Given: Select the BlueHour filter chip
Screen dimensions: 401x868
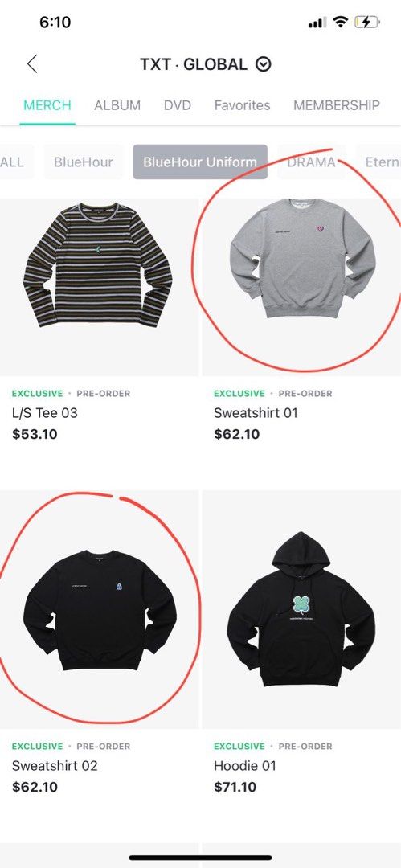Looking at the screenshot, I should click(x=84, y=162).
